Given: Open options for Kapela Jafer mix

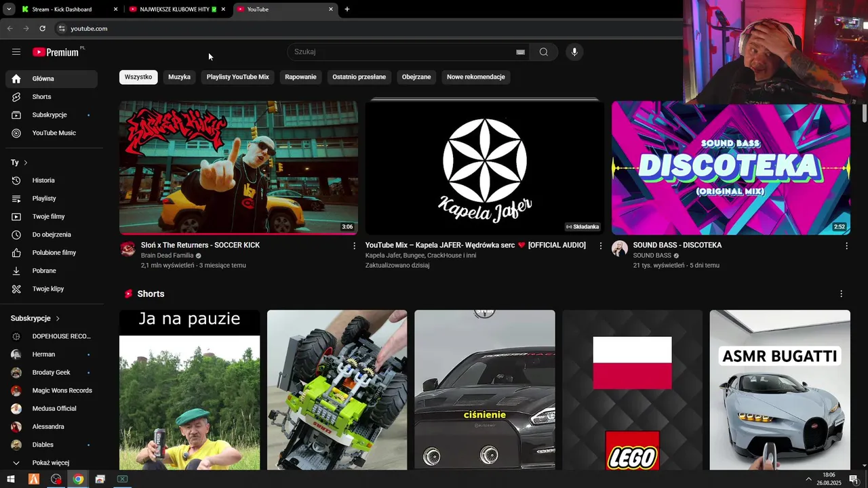Looking at the screenshot, I should (x=600, y=246).
